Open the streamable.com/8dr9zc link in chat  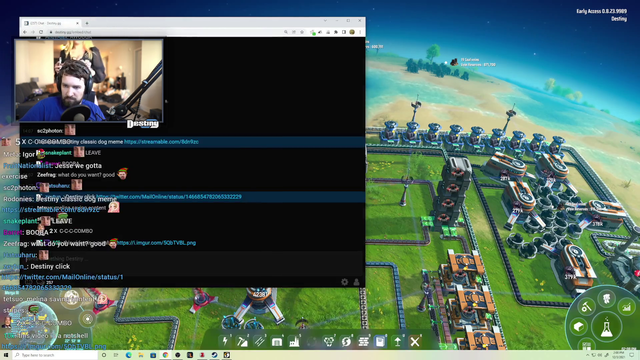click(161, 142)
